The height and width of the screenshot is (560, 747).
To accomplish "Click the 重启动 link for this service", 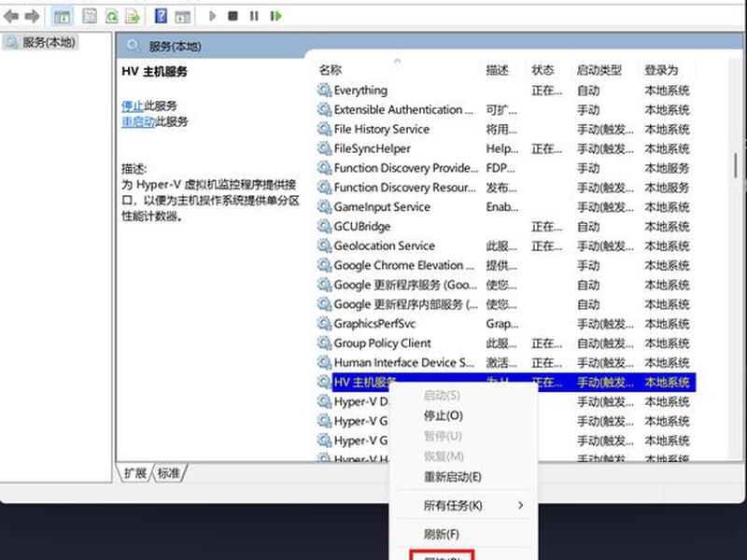I will pos(138,122).
